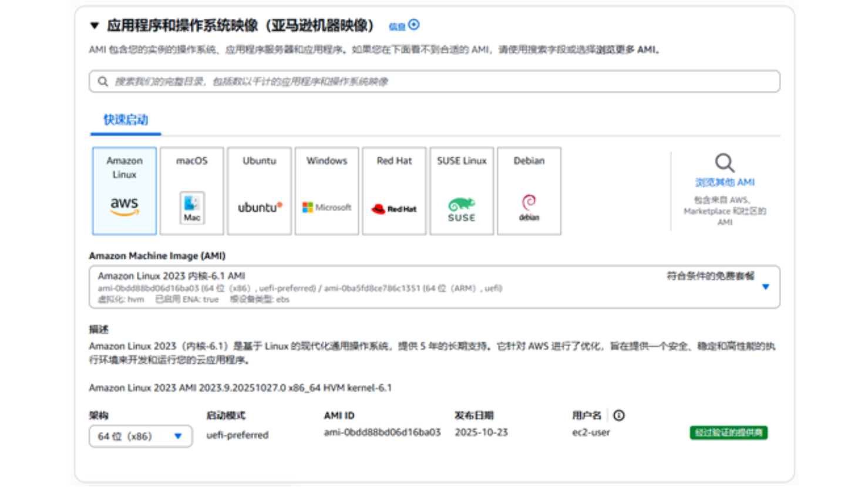Focus the AMI catalog search field
868x487 pixels.
coord(435,82)
